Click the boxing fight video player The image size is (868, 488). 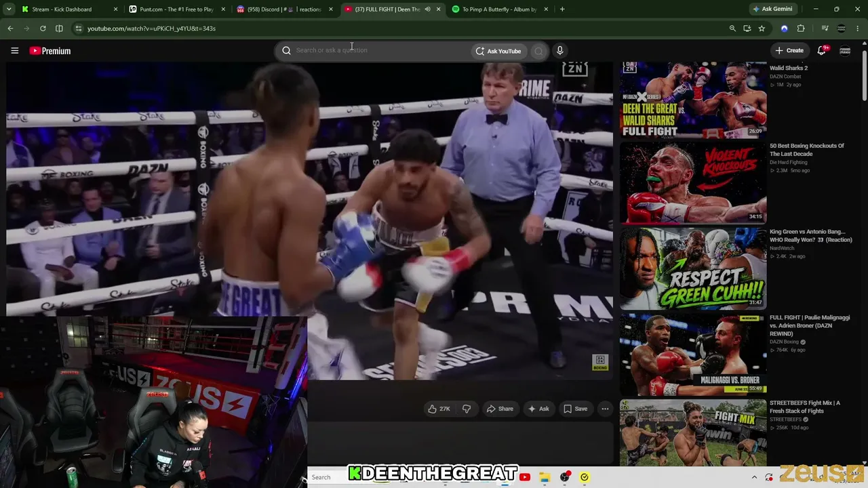pos(309,221)
